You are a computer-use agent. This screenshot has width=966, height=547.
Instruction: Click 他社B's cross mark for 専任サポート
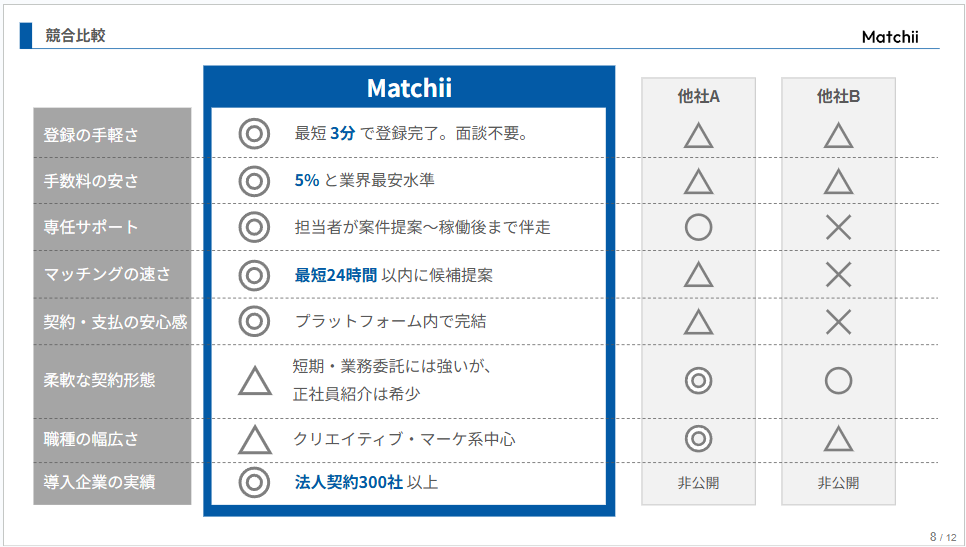[x=838, y=228]
